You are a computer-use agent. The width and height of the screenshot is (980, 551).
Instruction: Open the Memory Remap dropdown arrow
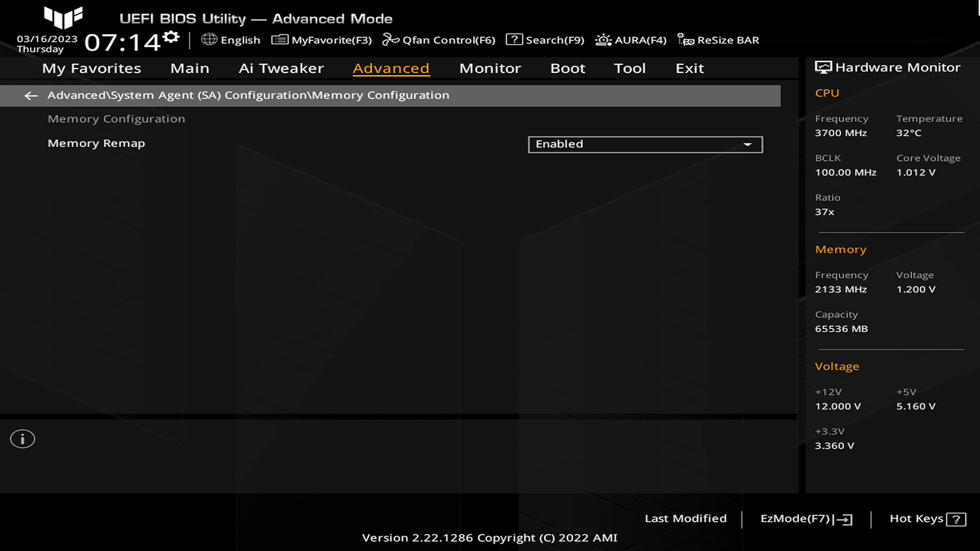(x=747, y=144)
